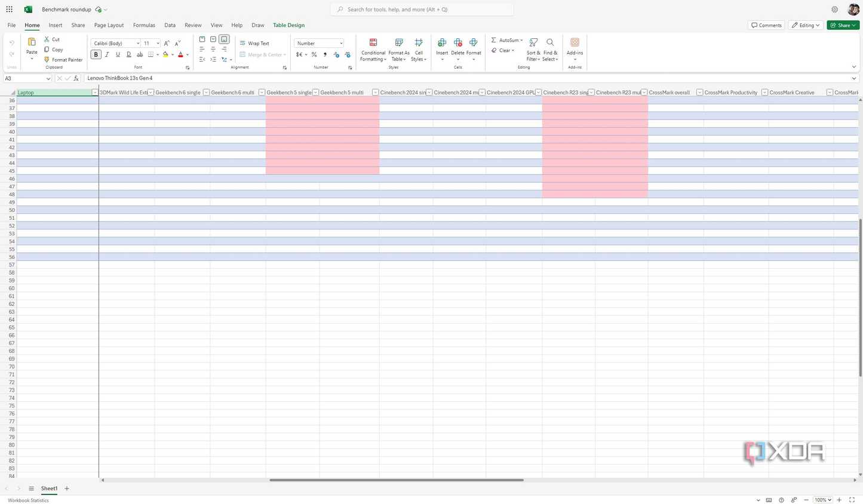Toggle Bottom Align

(x=225, y=39)
